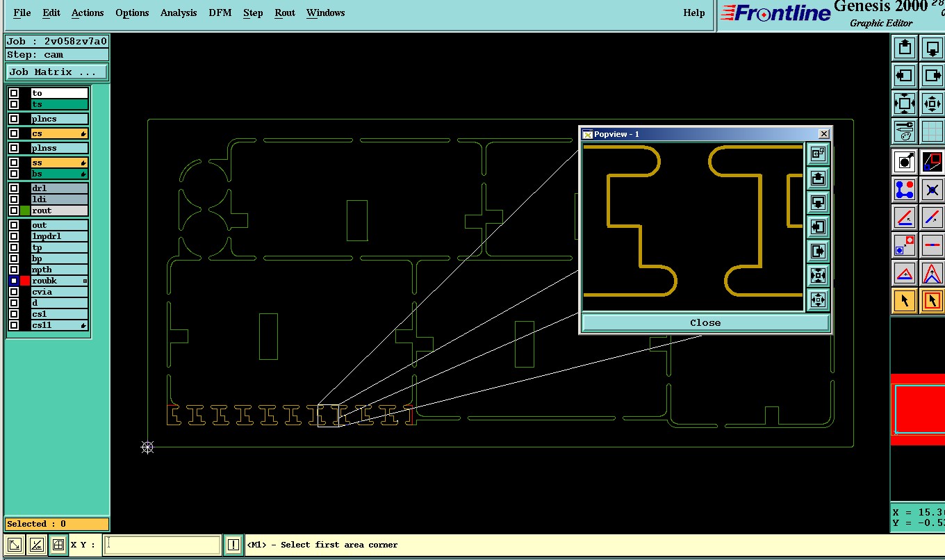Image resolution: width=945 pixels, height=560 pixels.
Task: Pan view up in main toolbar
Action: coord(904,48)
